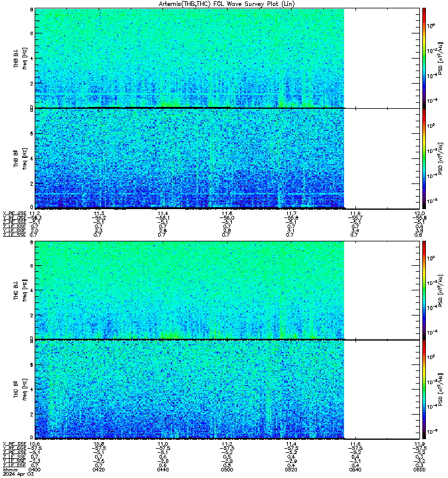Click the THB B-parallel spectrogram panel
Viewport: 448px width, 478px height.
[x=228, y=158]
